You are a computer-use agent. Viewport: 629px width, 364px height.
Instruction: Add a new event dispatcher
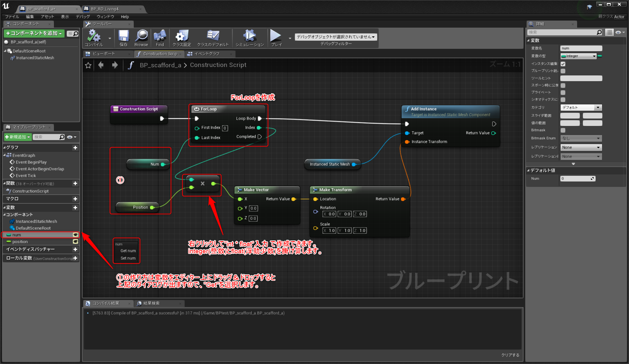[75, 250]
